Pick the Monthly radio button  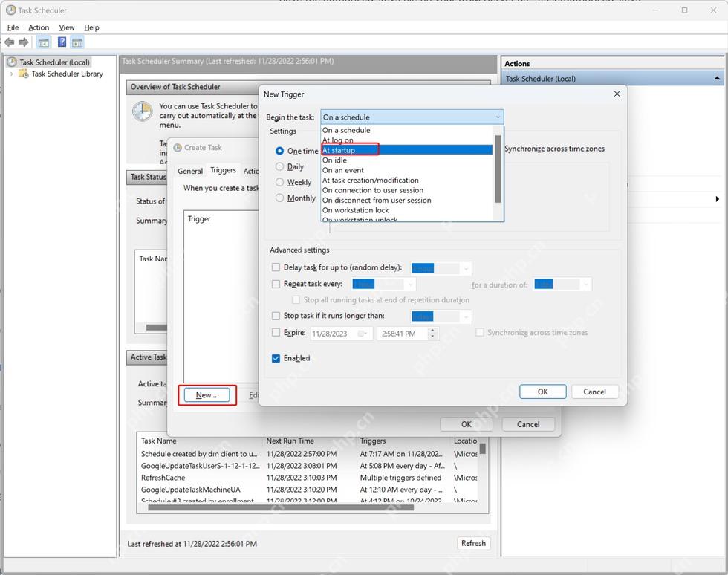tap(279, 198)
